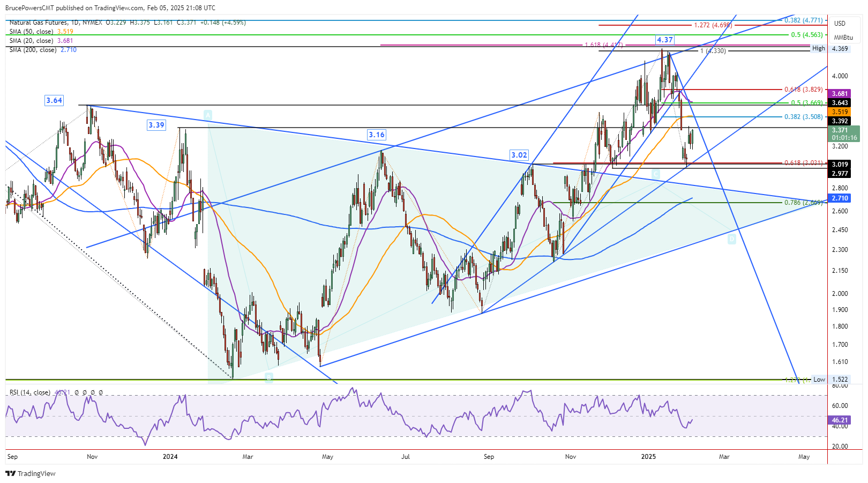Select the 2.977 axis price tag
The image size is (868, 483).
(x=839, y=174)
